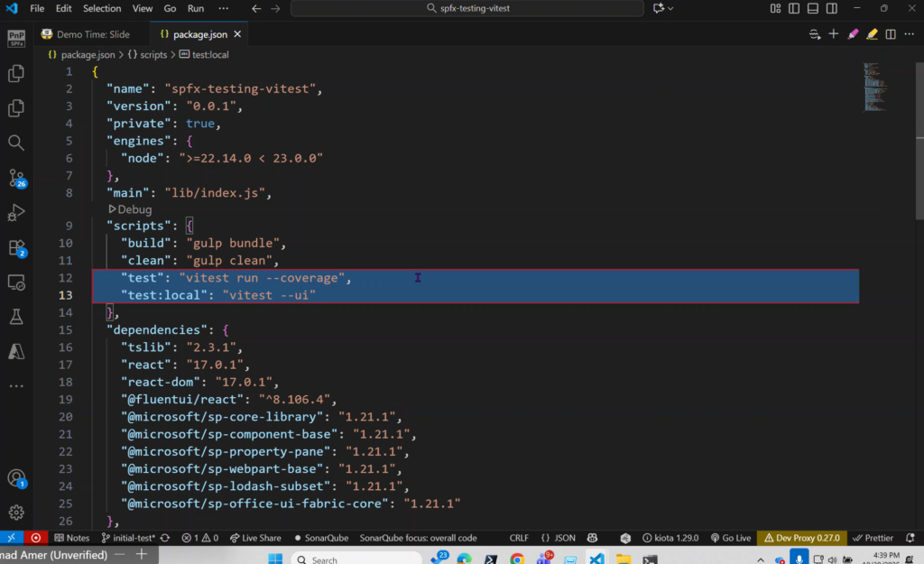Open the Copilot chat dropdown arrow
The width and height of the screenshot is (924, 564).
pyautogui.click(x=672, y=8)
